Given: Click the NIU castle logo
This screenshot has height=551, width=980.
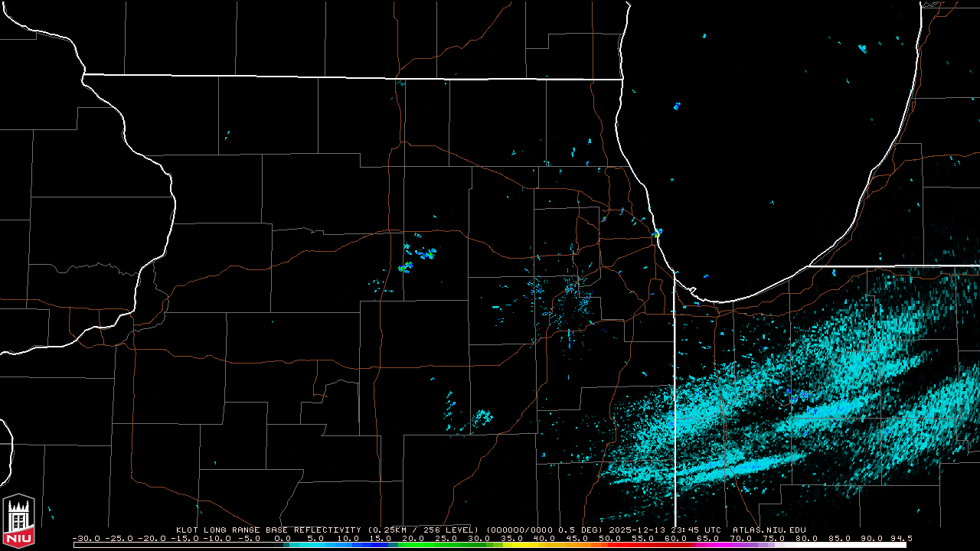Looking at the screenshot, I should point(18,520).
